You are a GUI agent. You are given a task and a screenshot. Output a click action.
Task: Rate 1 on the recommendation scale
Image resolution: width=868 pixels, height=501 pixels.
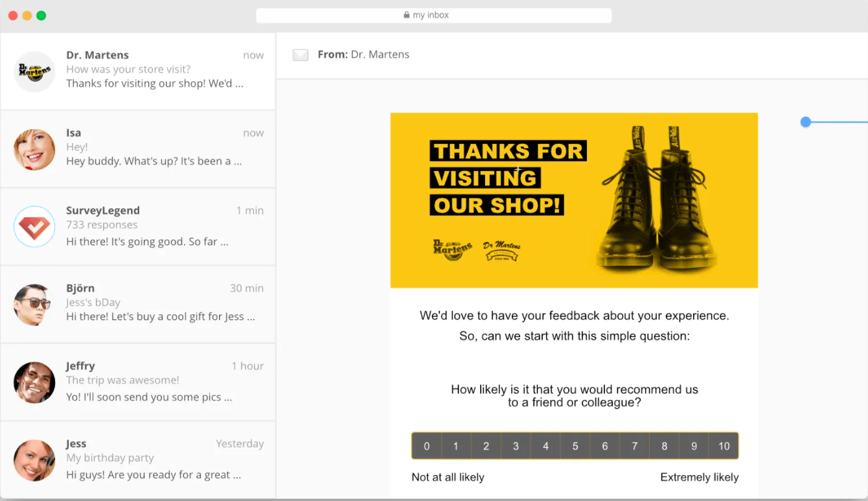456,446
